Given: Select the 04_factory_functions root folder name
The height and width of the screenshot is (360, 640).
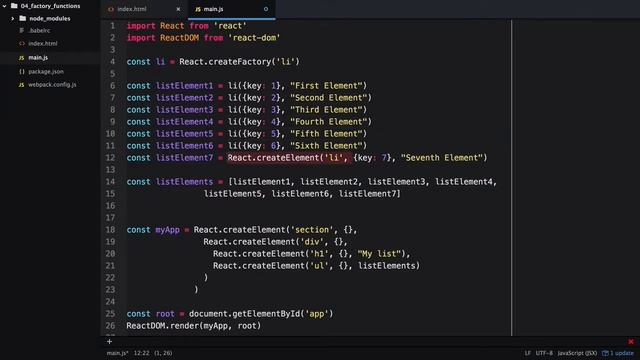Looking at the screenshot, I should [50, 6].
